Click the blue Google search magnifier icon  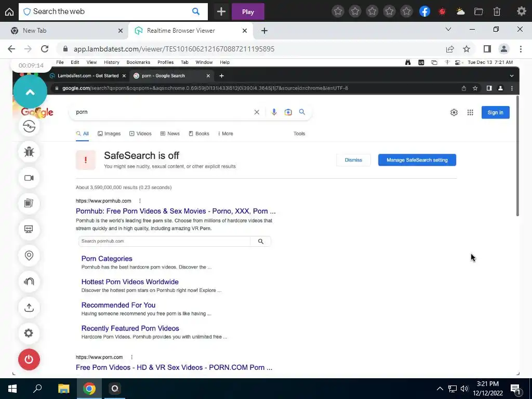tap(302, 112)
